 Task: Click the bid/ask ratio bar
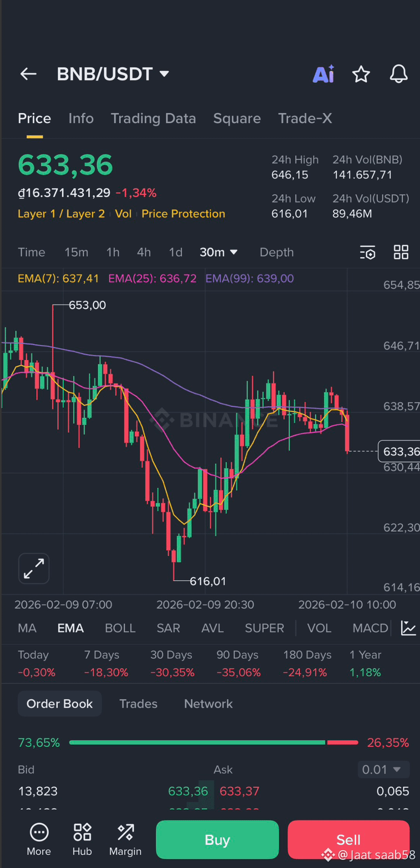tap(214, 742)
